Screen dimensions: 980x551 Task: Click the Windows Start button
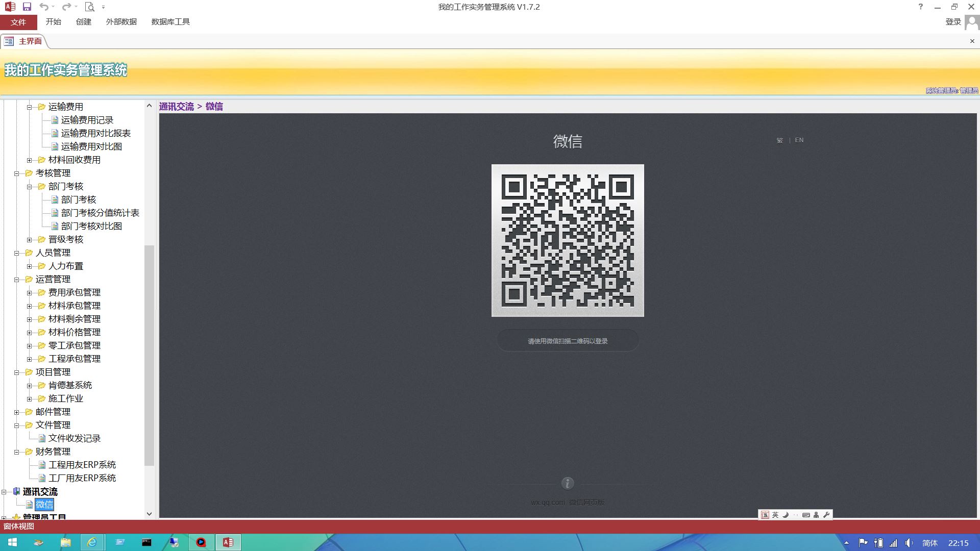12,542
